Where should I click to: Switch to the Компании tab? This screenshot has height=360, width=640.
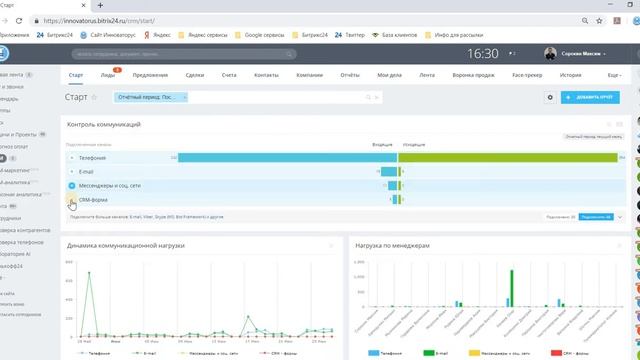pyautogui.click(x=309, y=75)
